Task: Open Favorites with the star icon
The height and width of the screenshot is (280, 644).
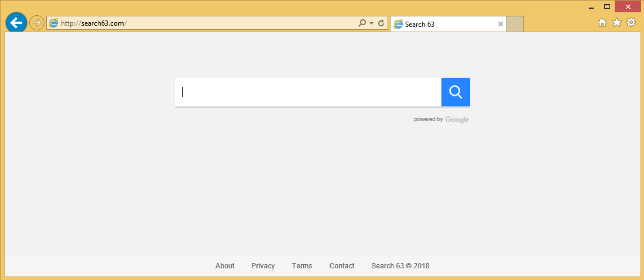Action: pos(616,23)
